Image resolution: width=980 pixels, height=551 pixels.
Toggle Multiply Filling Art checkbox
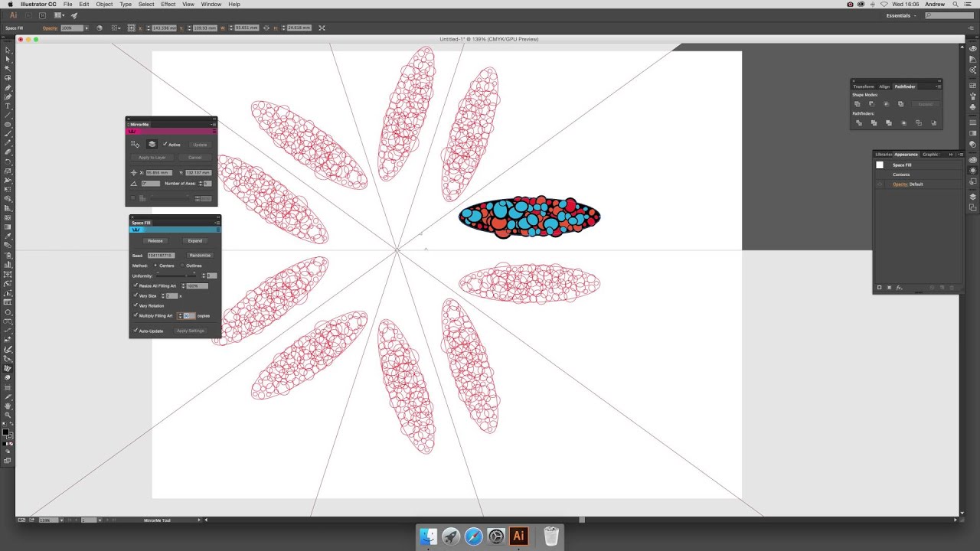(136, 315)
